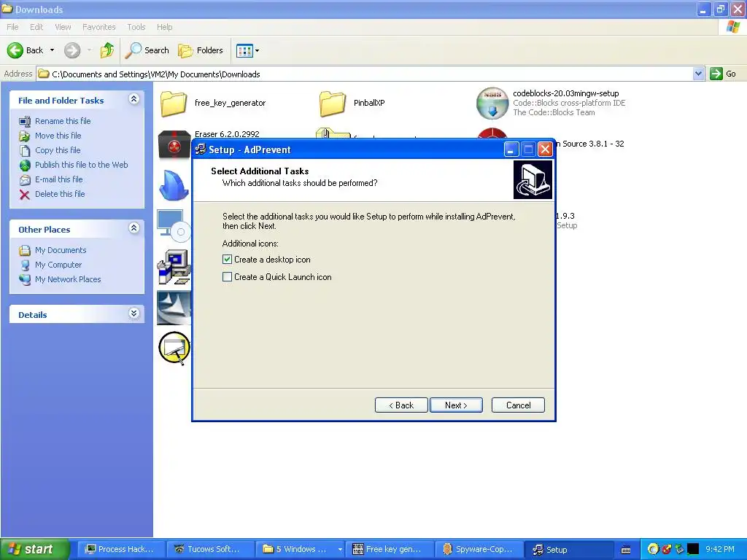
Task: Open My Computer from Other Places
Action: point(58,265)
